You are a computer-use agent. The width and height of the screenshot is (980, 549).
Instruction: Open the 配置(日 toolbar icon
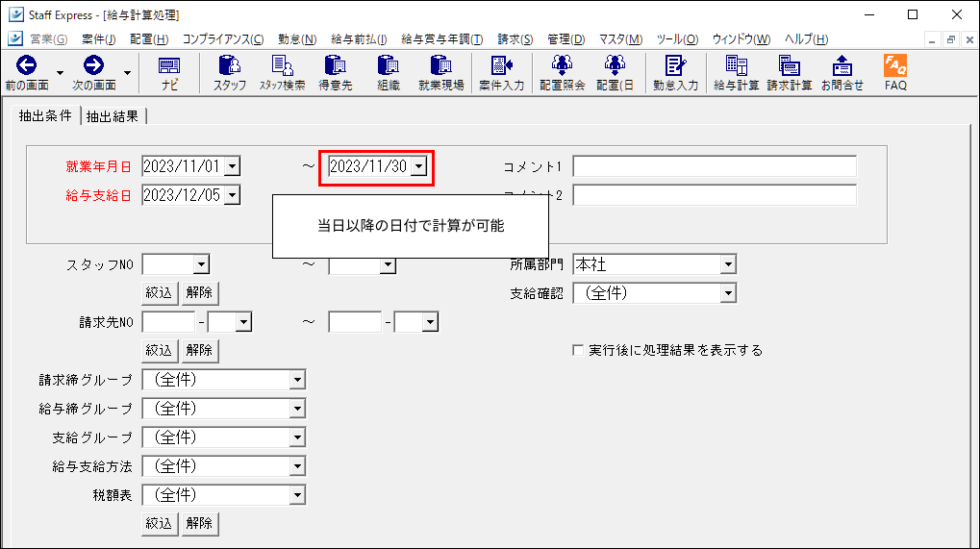coord(615,65)
